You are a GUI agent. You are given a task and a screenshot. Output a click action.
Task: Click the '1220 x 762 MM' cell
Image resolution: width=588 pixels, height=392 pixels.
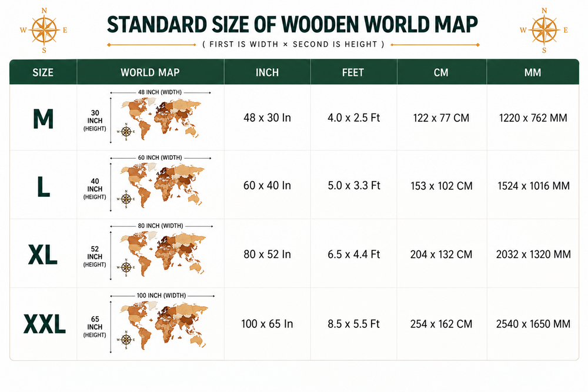click(533, 118)
